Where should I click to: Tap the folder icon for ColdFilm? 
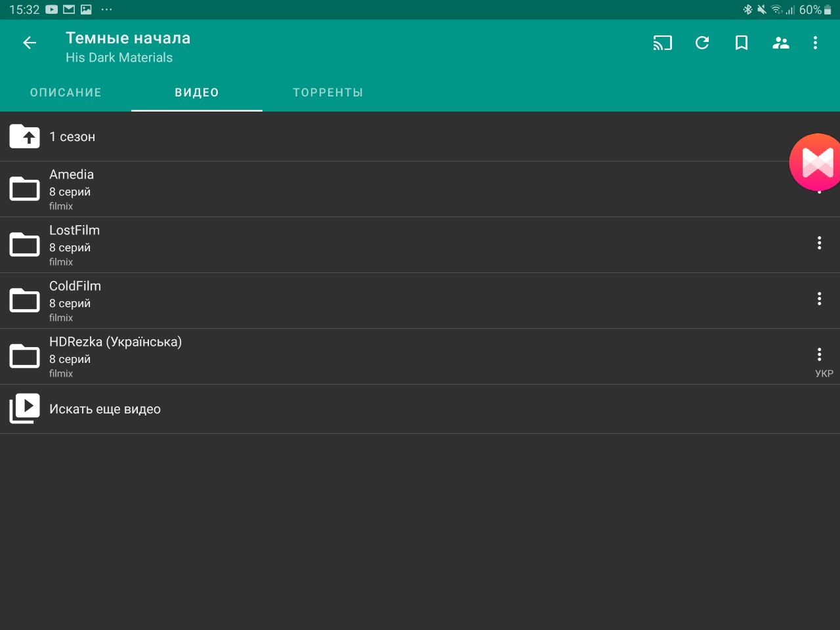25,301
